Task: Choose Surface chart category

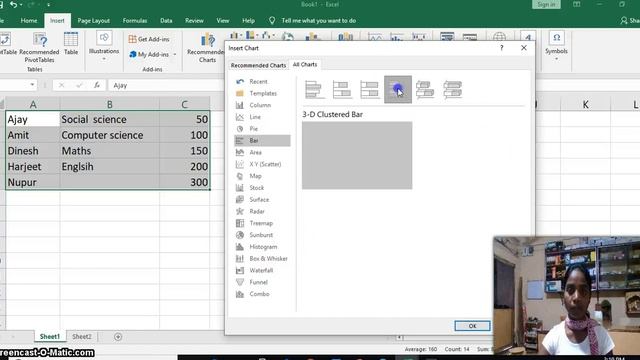Action: (x=262, y=200)
